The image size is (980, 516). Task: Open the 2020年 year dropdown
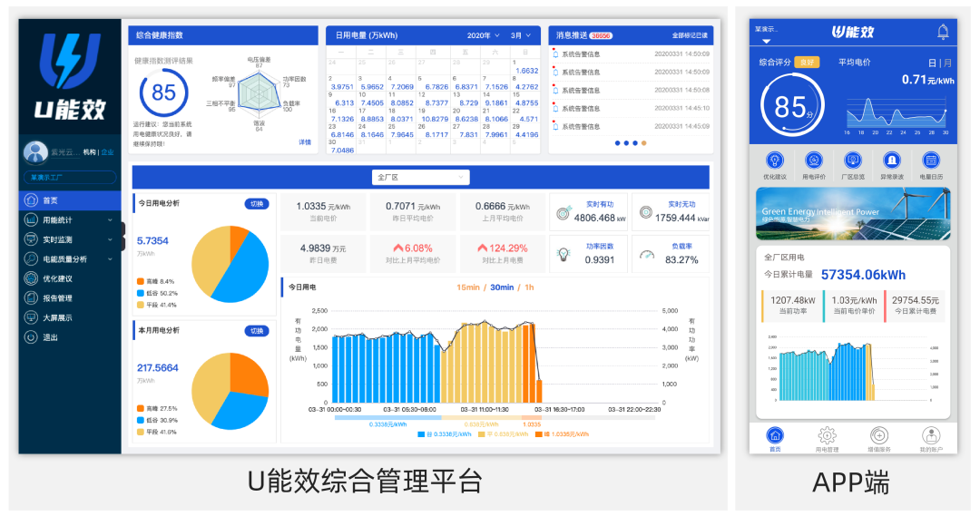click(x=483, y=35)
